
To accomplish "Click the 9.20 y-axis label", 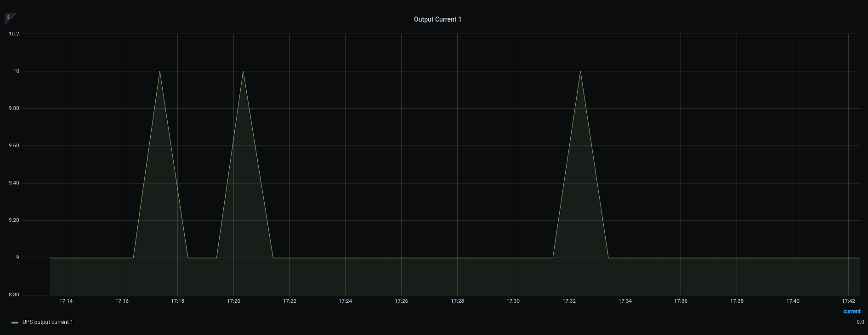I will coord(14,220).
